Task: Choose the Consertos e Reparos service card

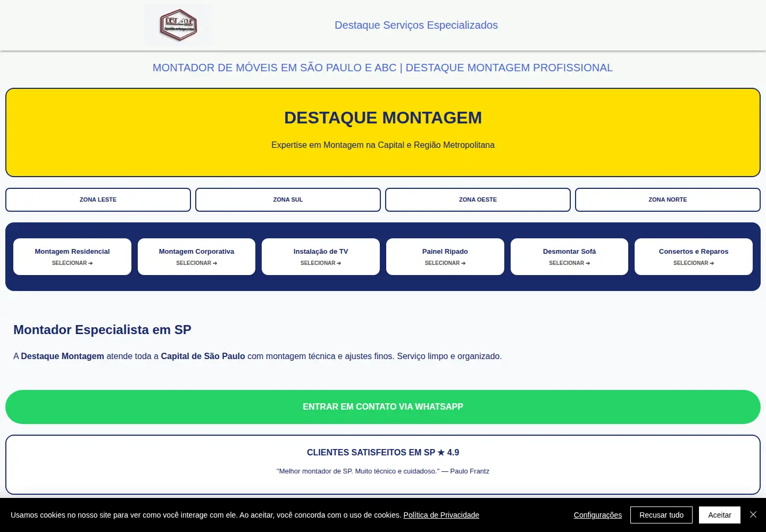Action: (x=694, y=256)
